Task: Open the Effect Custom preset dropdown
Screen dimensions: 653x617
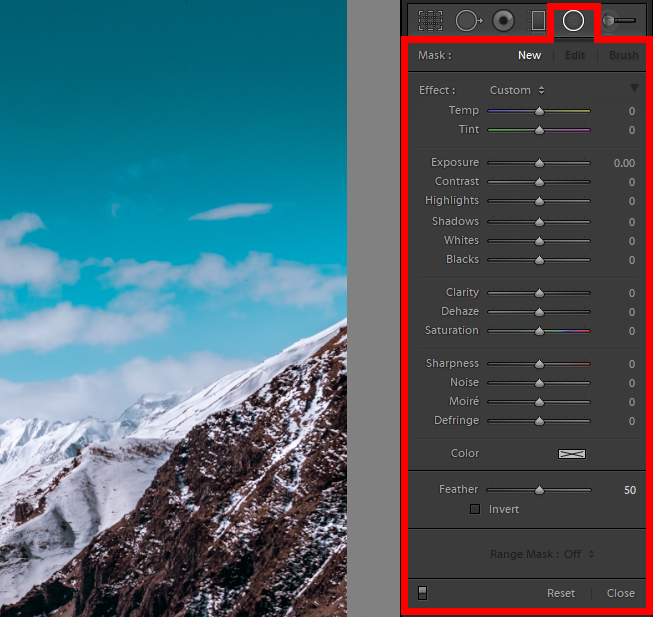Action: tap(517, 90)
